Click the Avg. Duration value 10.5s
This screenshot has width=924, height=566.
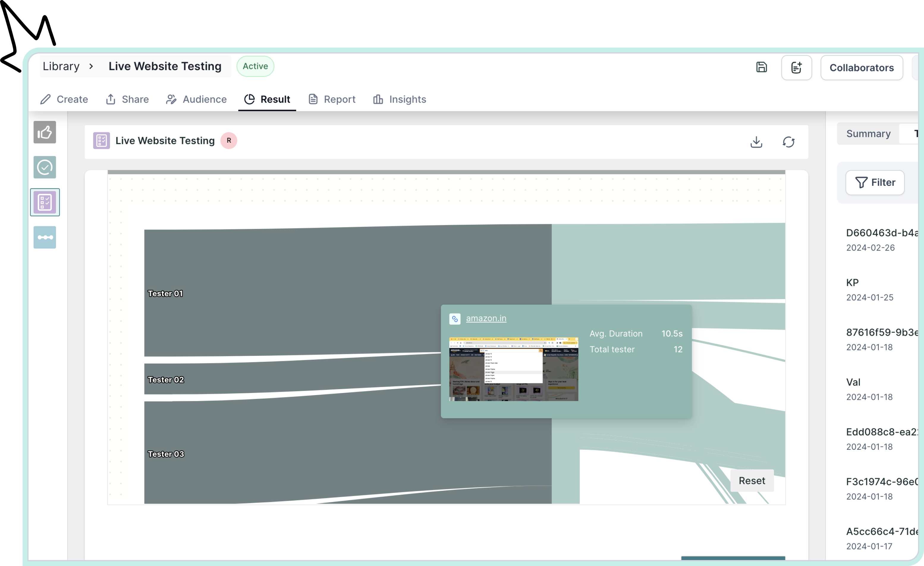pos(672,334)
